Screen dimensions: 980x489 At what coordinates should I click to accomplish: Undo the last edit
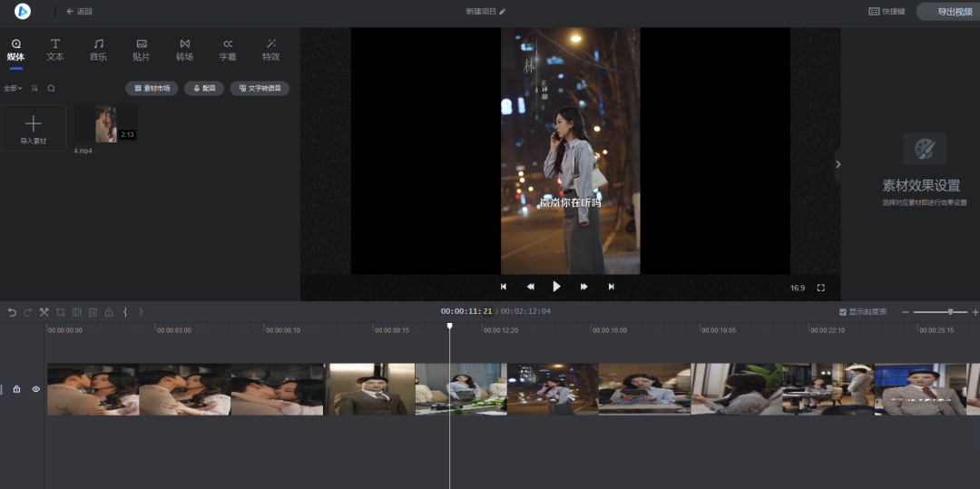point(12,312)
